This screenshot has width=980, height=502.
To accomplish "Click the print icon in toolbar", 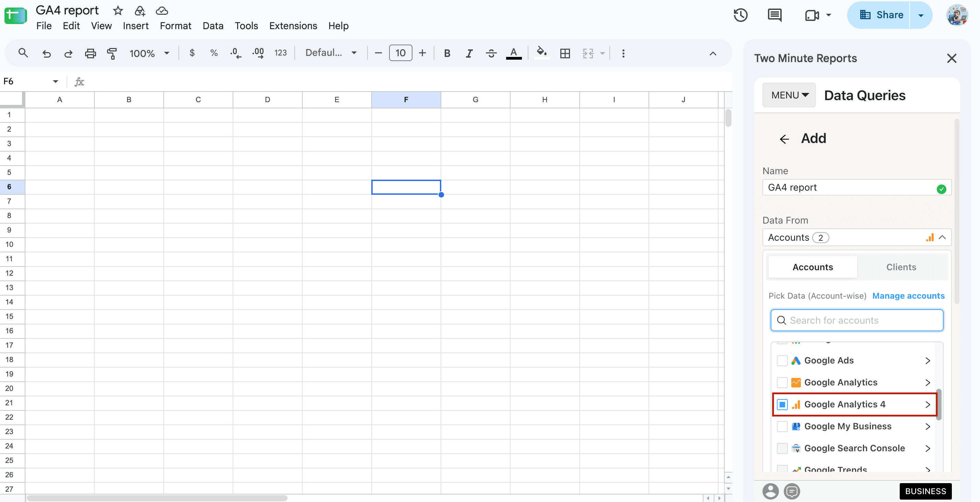I will pos(90,53).
